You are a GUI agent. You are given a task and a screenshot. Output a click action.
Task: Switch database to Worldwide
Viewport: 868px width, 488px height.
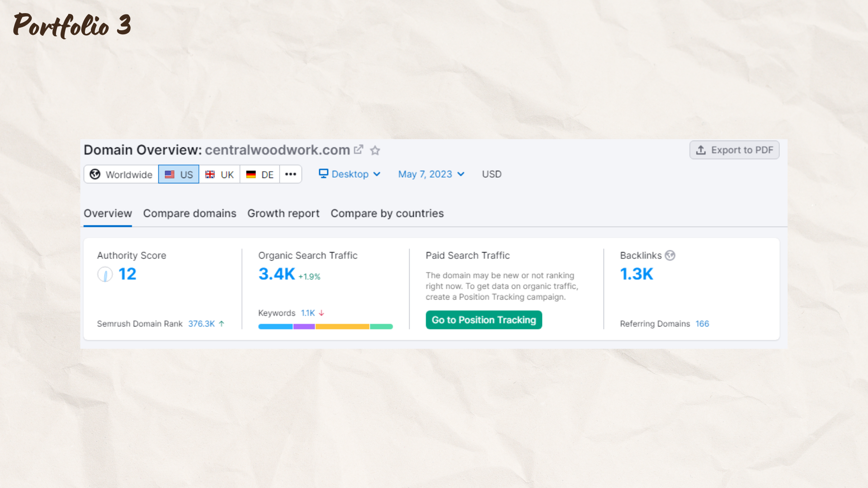[121, 174]
